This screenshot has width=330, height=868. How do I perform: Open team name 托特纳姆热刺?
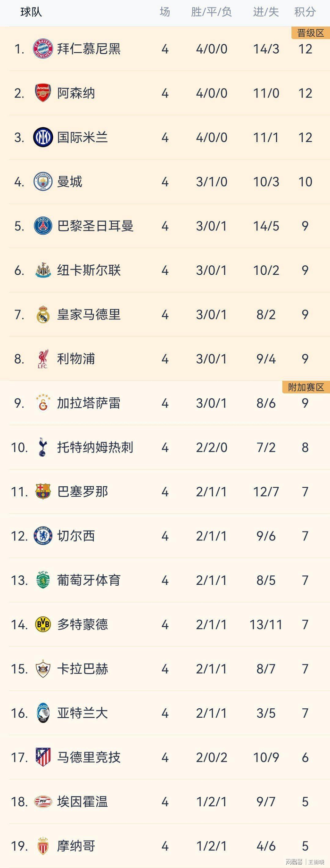[95, 448]
